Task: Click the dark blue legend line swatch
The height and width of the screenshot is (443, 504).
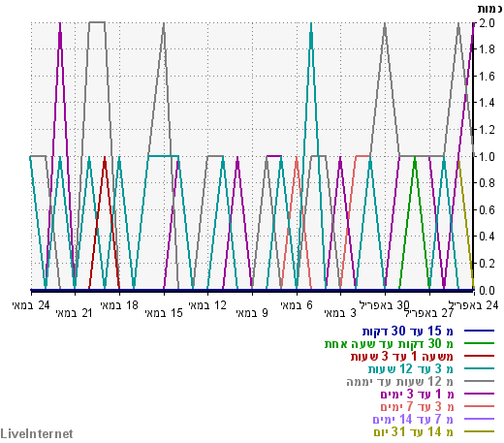Action: point(479,331)
